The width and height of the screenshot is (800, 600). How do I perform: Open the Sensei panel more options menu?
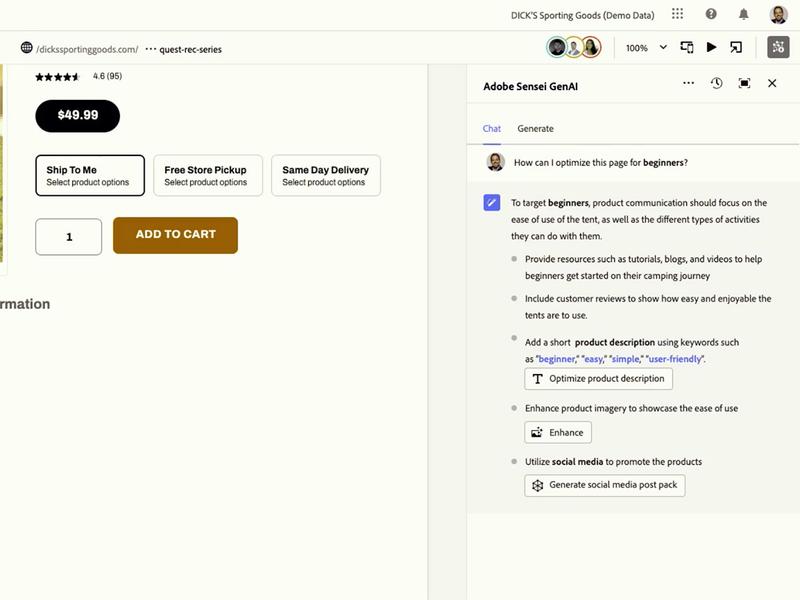[x=688, y=83]
